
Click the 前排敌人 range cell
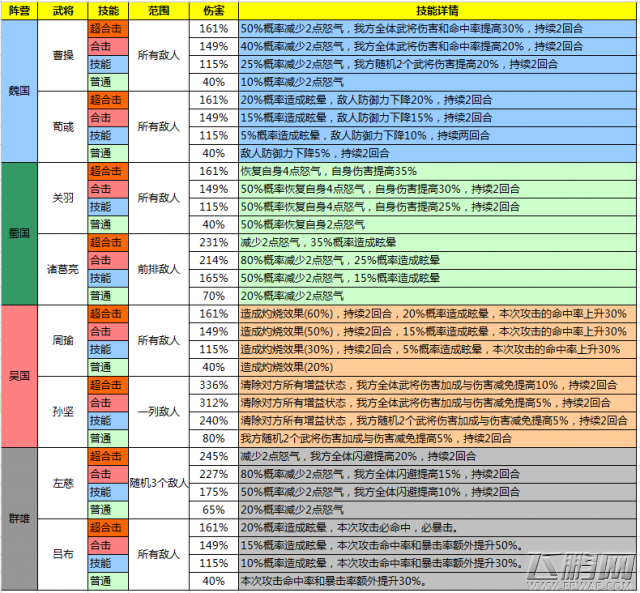pos(159,269)
